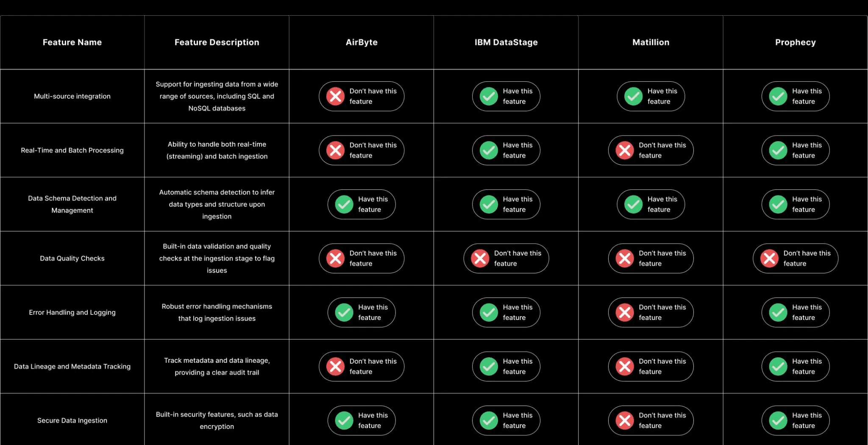Select the green check for Prophecy Secure Data Ingestion
The image size is (868, 445).
click(795, 420)
